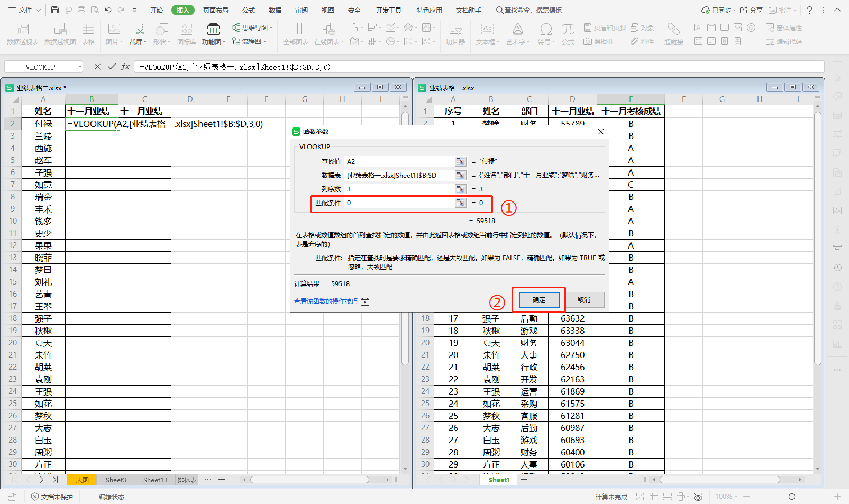Confirm the formula with the checkmark icon
Viewport: 849px width, 504px height.
pyautogui.click(x=111, y=67)
